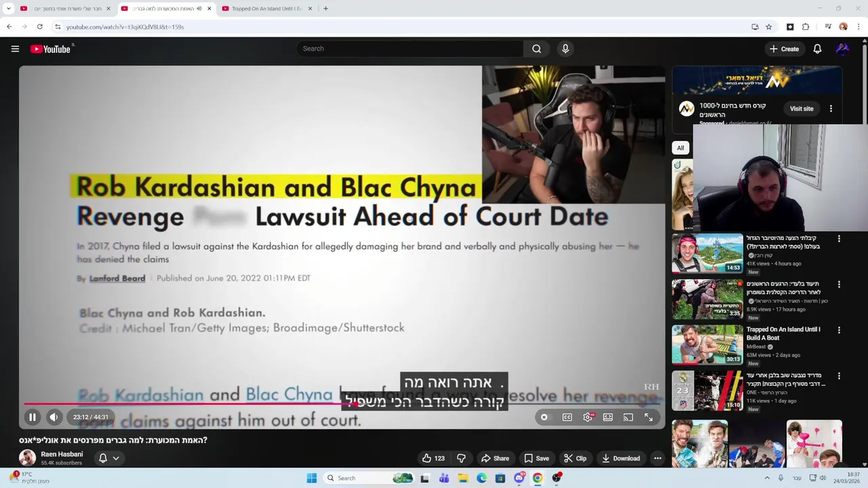Screen dimensions: 868x488
Task: Create a clip of the video
Action: tap(575, 458)
